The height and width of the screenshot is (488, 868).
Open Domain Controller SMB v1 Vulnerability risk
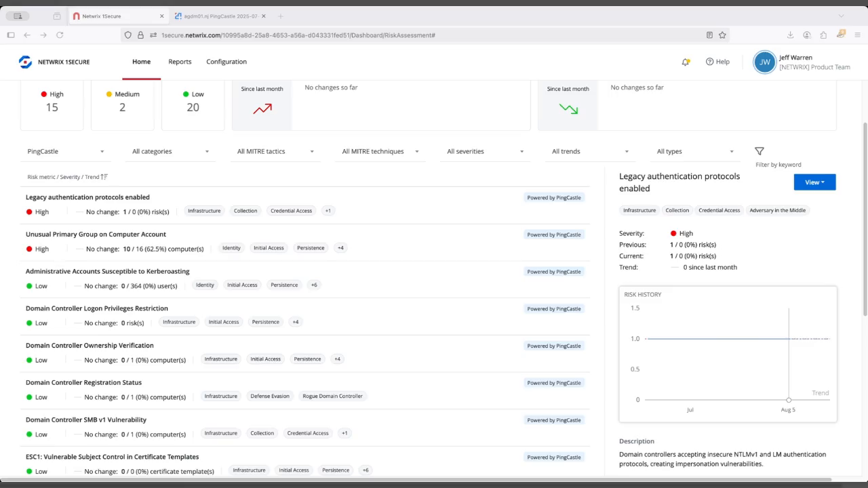(x=86, y=420)
